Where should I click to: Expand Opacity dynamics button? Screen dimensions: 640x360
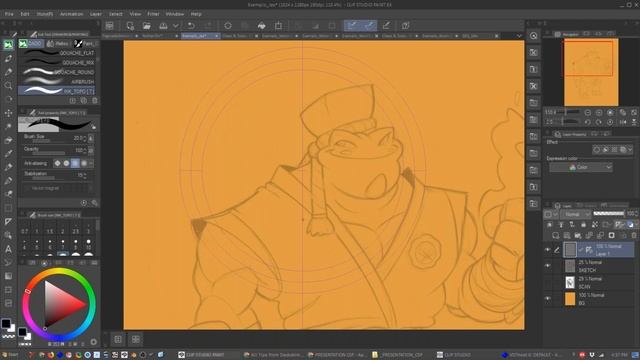click(x=91, y=151)
